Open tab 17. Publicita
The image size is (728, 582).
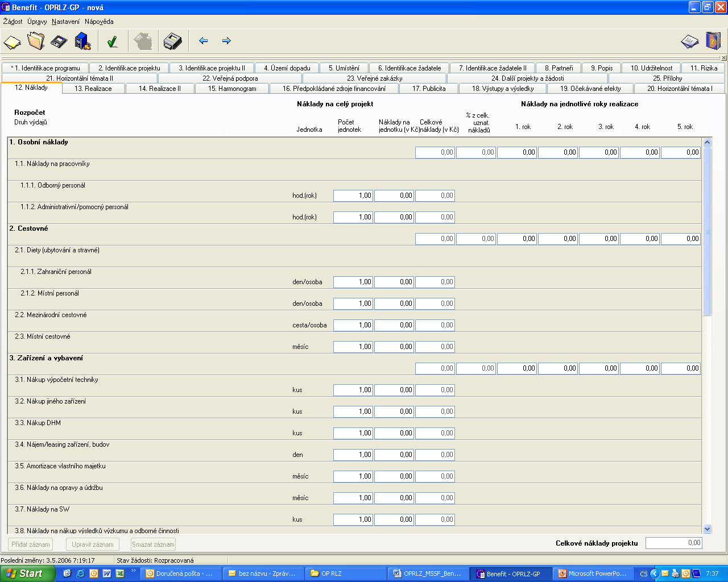(429, 88)
